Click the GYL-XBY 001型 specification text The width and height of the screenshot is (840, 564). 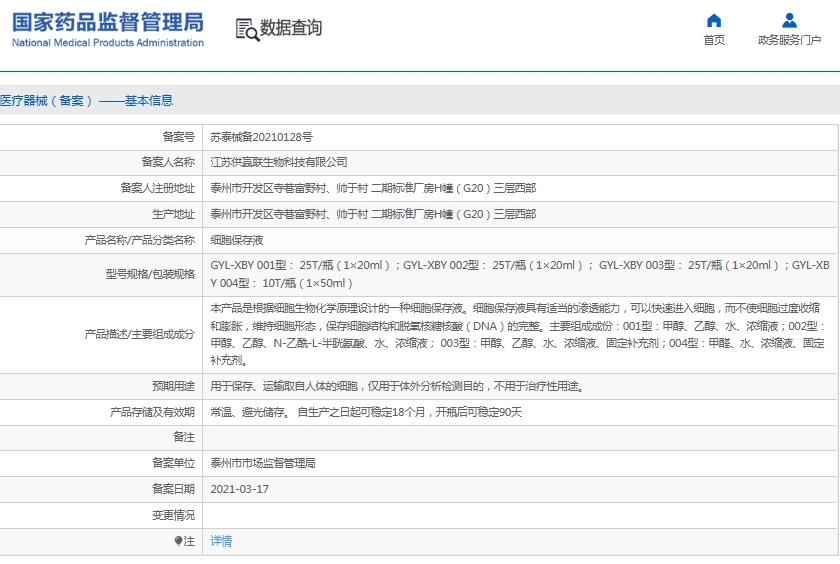click(520, 274)
